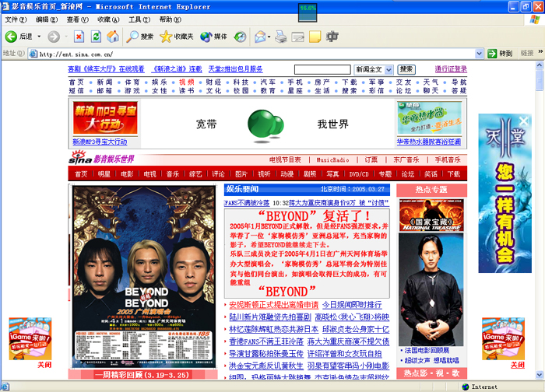Open link 法国电影回顾展

click(427, 350)
